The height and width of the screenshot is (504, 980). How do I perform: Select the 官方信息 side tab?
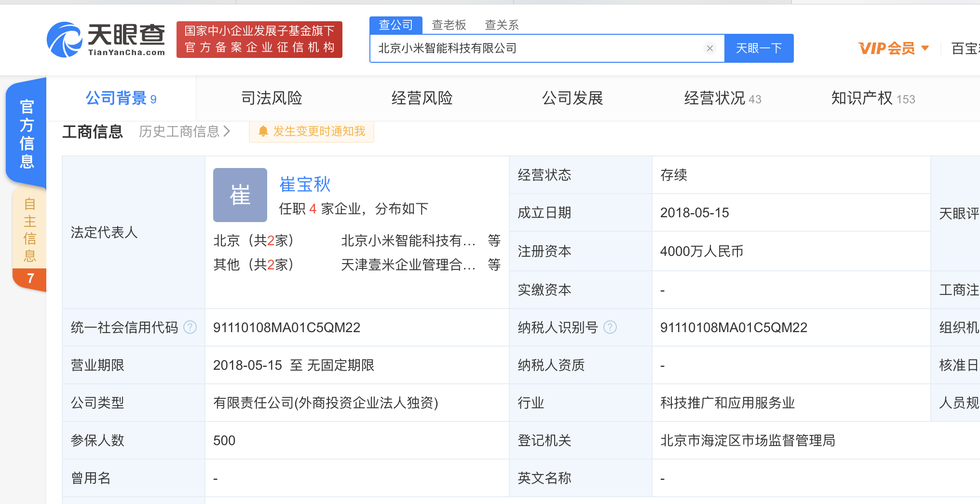(x=27, y=134)
